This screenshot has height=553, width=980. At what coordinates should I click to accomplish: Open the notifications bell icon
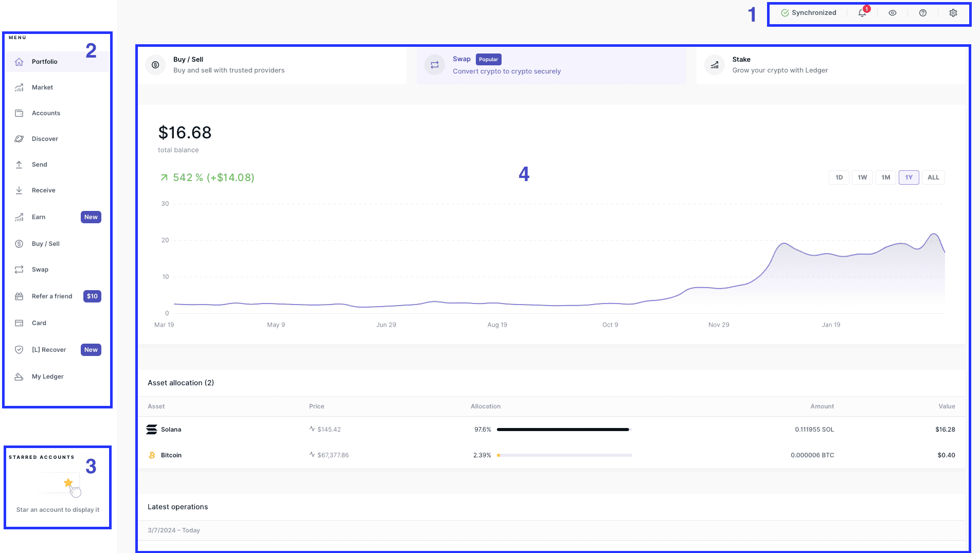pos(862,13)
